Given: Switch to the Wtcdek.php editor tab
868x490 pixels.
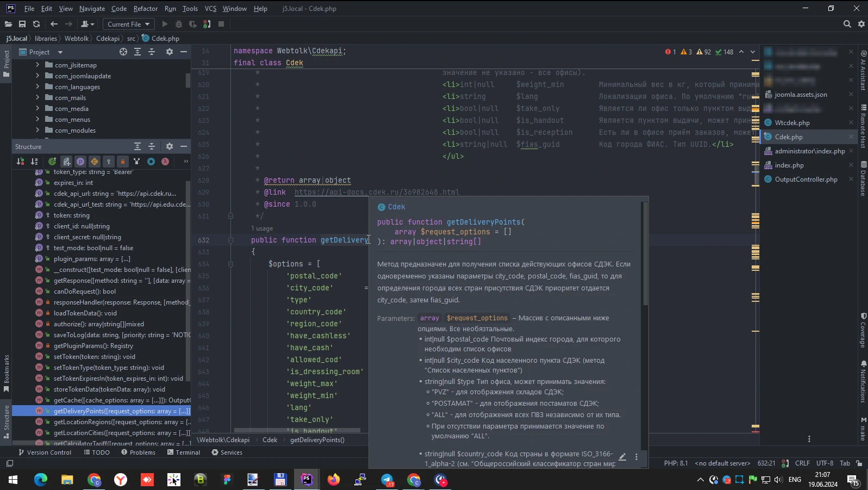Looking at the screenshot, I should pyautogui.click(x=792, y=122).
